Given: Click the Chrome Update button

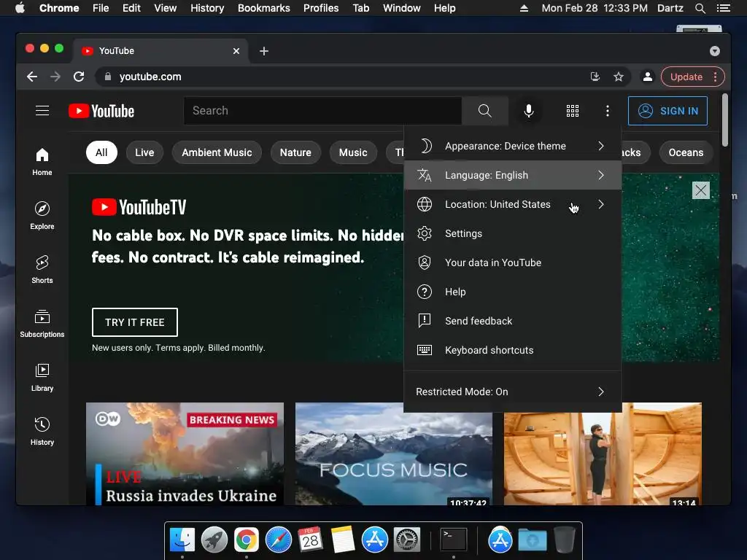Looking at the screenshot, I should pyautogui.click(x=686, y=77).
